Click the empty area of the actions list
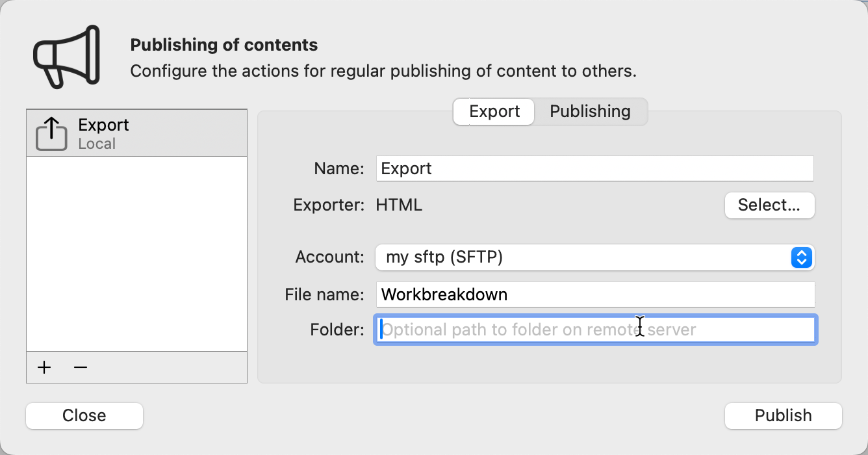This screenshot has width=868, height=455. click(x=136, y=253)
